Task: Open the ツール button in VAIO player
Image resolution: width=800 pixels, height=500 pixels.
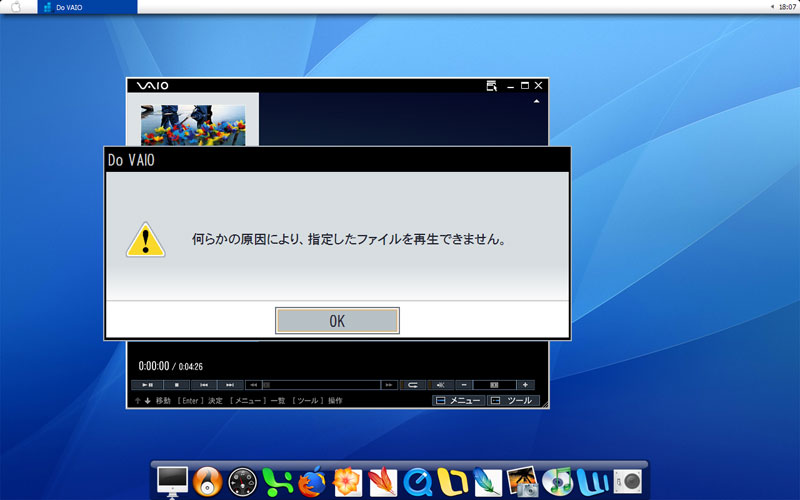Action: tap(513, 401)
